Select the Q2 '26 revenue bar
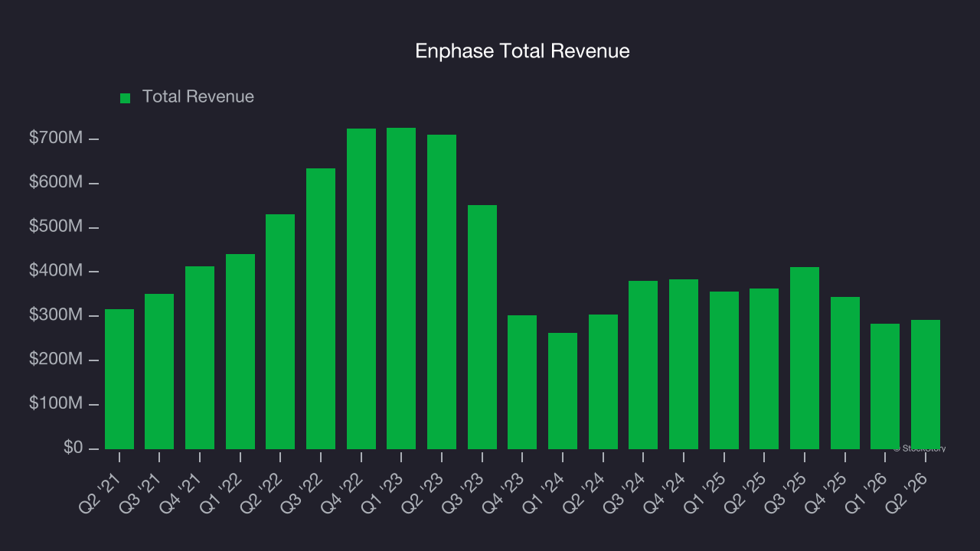 pos(926,384)
